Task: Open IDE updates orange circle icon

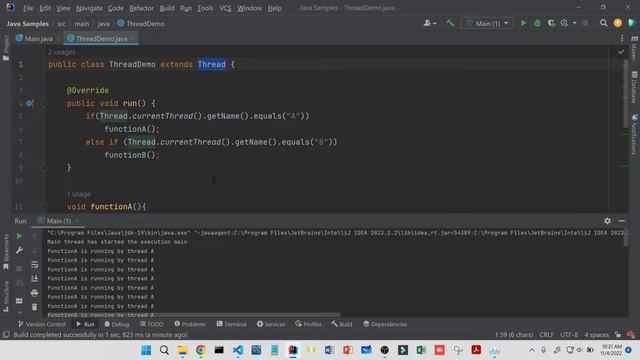Action: 618,23
